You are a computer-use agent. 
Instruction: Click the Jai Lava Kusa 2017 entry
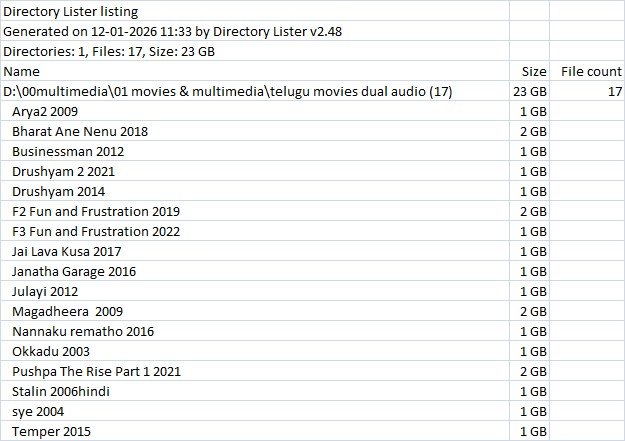tap(67, 252)
